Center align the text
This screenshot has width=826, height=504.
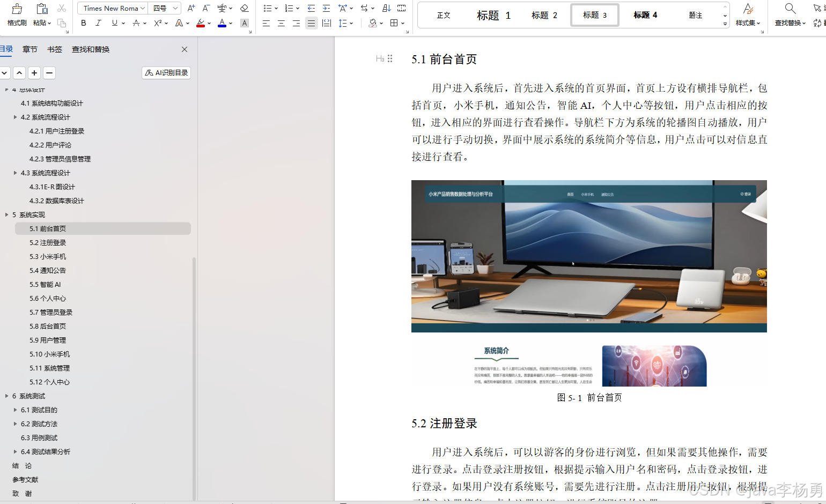281,23
